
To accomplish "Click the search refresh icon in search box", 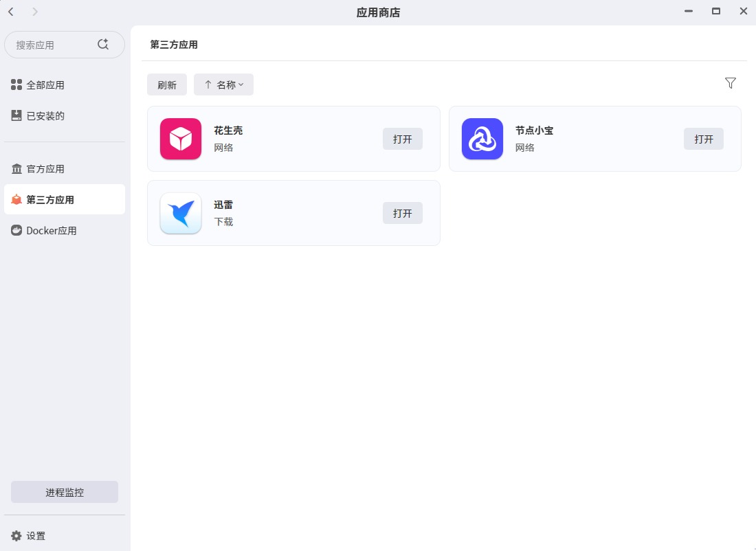I will point(103,43).
